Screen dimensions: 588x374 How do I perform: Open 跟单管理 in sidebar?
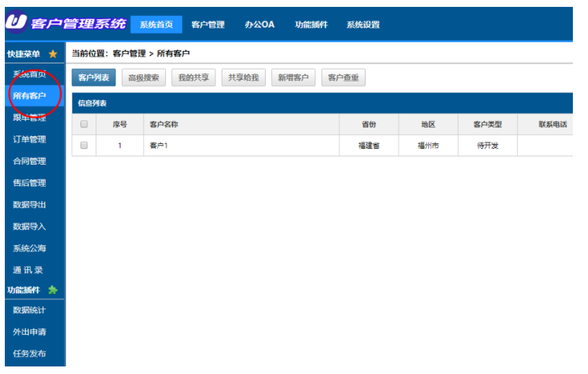click(30, 118)
